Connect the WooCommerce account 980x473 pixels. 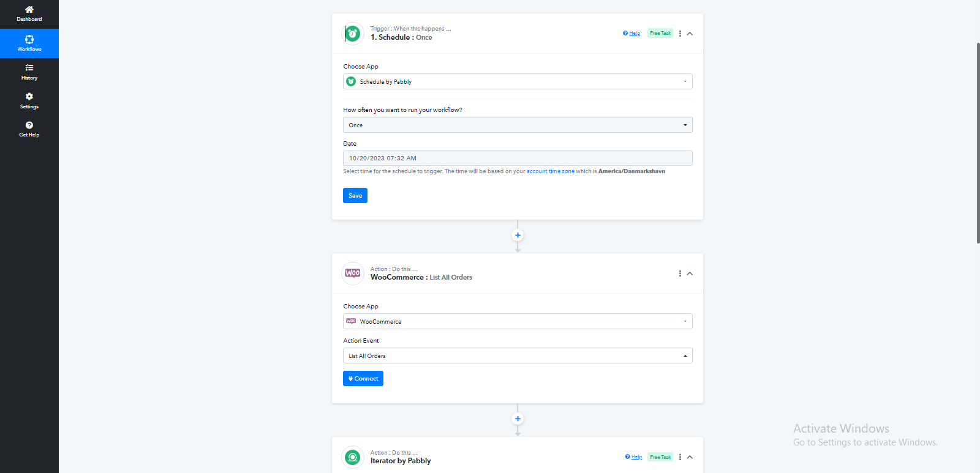(x=363, y=379)
